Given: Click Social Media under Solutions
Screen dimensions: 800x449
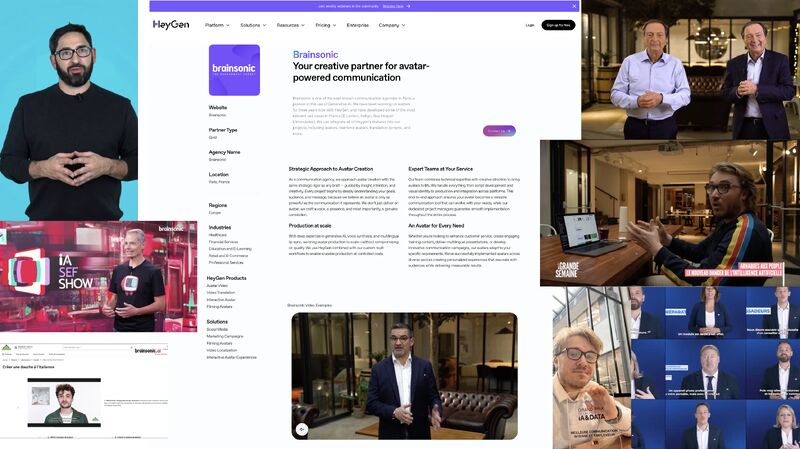Looking at the screenshot, I should [217, 330].
